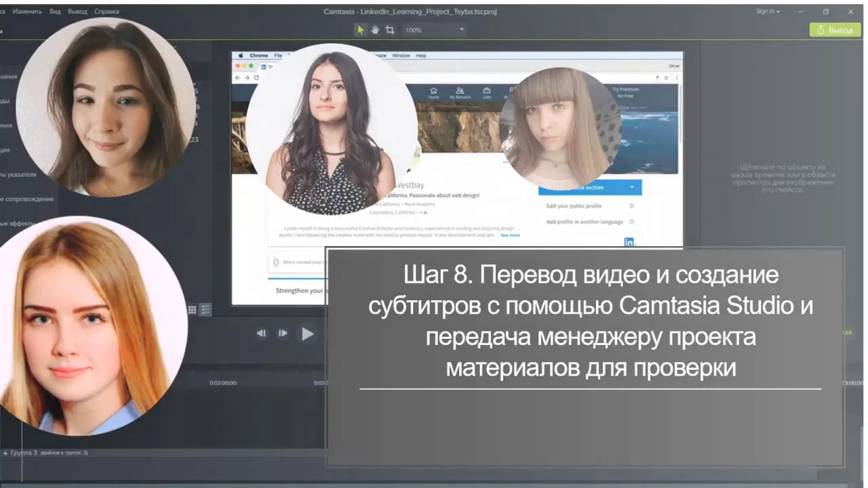The image size is (868, 488).
Task: Open Chrome menu in recorded macOS bar
Action: point(259,56)
